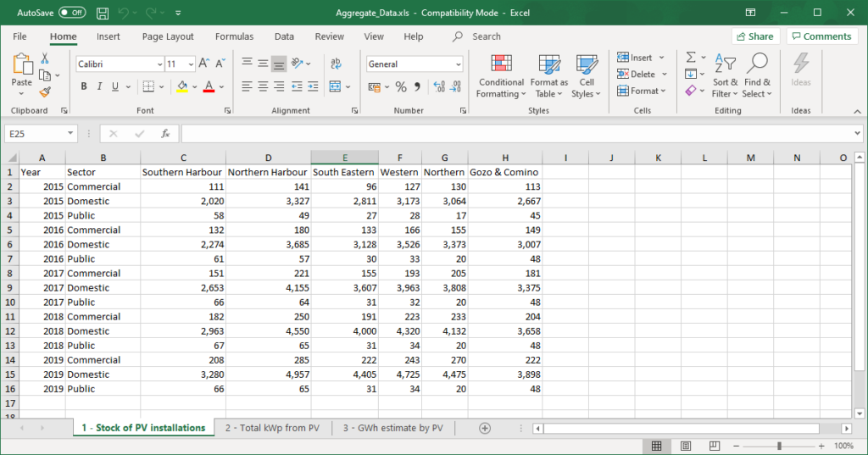868x455 pixels.
Task: Click the Format Painter icon
Action: (45, 92)
